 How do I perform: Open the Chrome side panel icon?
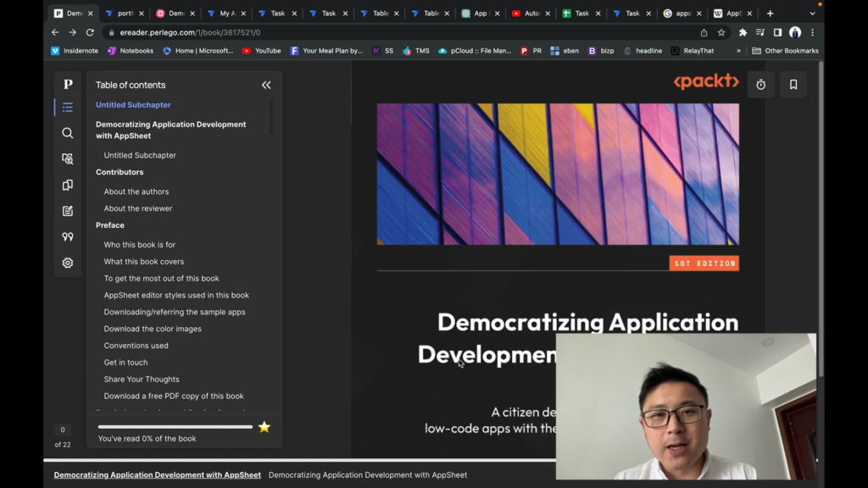[778, 33]
